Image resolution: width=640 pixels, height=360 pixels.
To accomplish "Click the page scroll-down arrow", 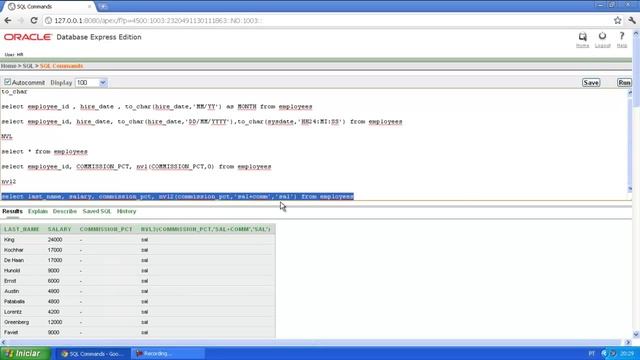I will tap(636, 334).
